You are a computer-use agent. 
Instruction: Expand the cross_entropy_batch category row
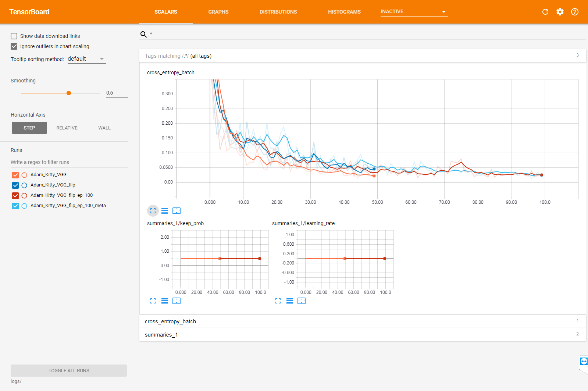click(x=363, y=321)
